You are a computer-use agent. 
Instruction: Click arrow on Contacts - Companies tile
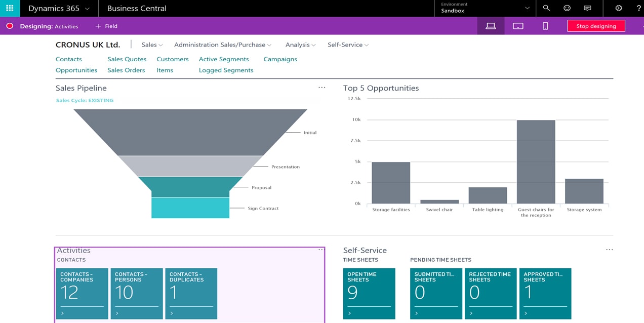pyautogui.click(x=62, y=313)
